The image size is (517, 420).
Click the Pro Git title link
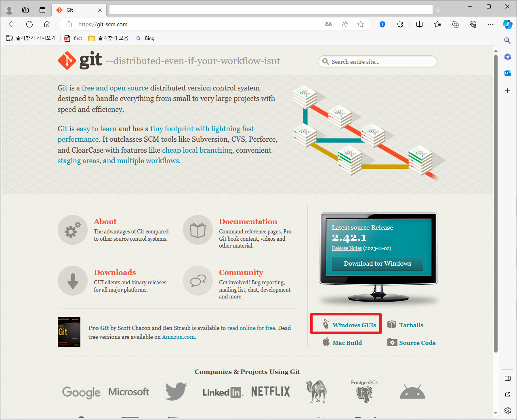tap(99, 328)
